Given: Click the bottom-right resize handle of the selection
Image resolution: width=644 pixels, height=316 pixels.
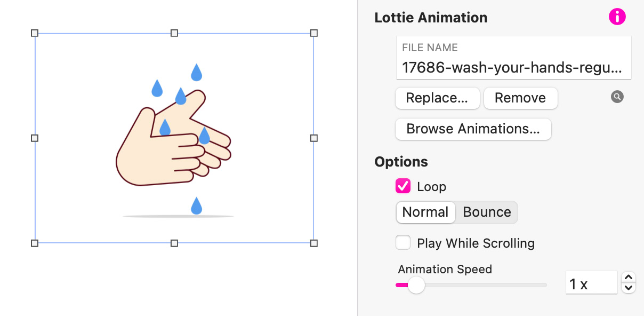Looking at the screenshot, I should pos(313,243).
